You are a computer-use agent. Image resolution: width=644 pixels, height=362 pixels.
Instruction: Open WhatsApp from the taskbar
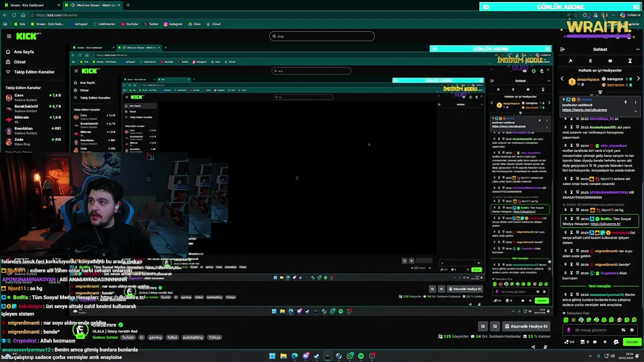click(x=350, y=356)
